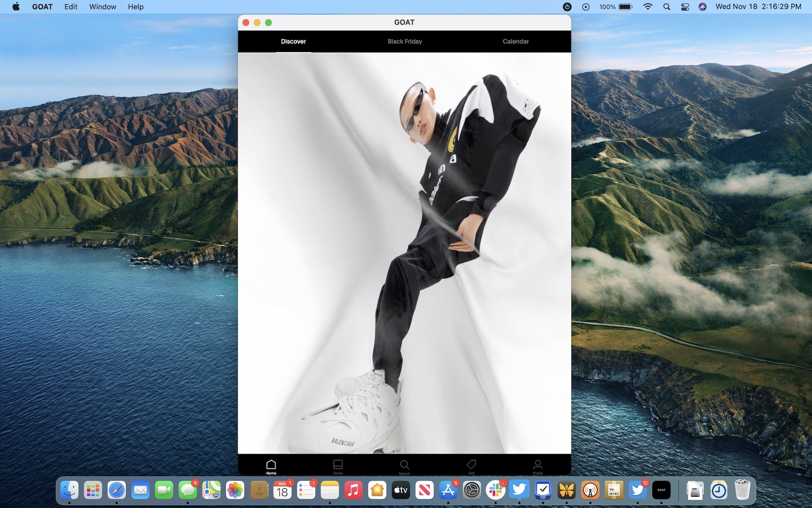The height and width of the screenshot is (508, 812).
Task: Open the Overcast podcast app icon
Action: coord(591,491)
